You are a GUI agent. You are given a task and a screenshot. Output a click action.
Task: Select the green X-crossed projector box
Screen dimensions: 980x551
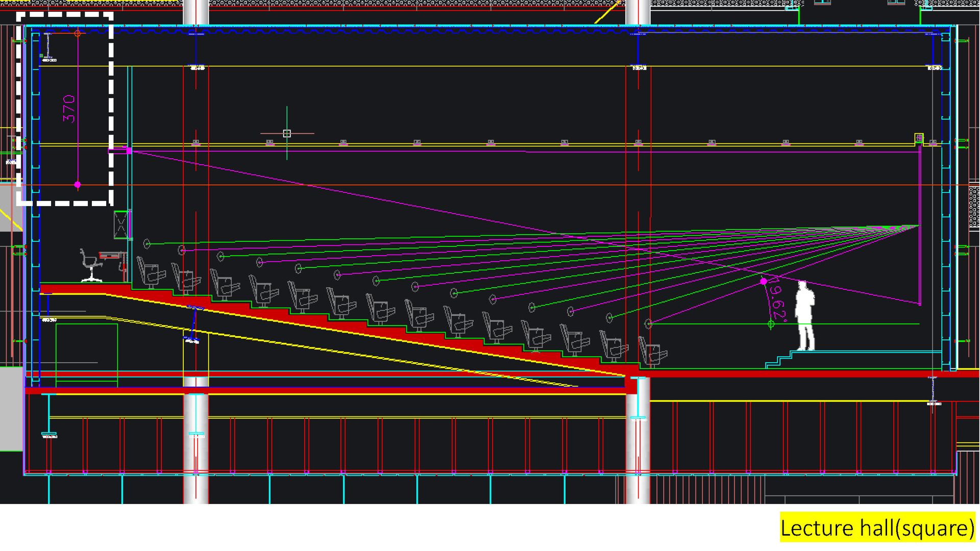[121, 224]
